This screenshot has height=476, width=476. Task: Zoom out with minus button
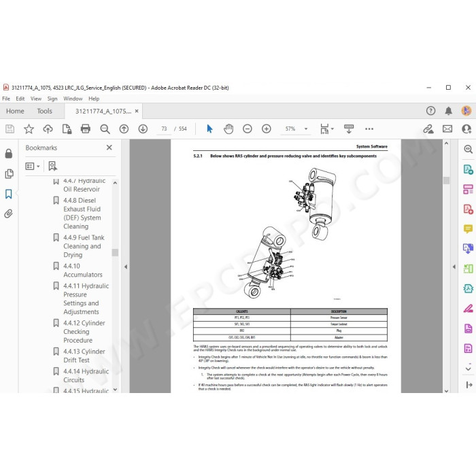tap(248, 129)
